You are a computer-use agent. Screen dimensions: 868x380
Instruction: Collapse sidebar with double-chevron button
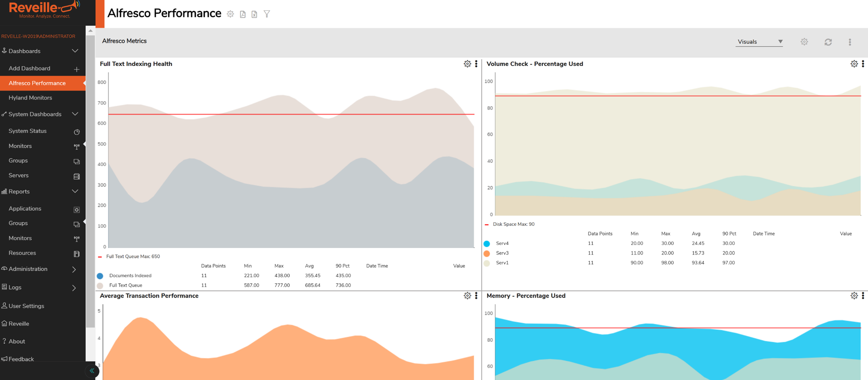click(92, 371)
